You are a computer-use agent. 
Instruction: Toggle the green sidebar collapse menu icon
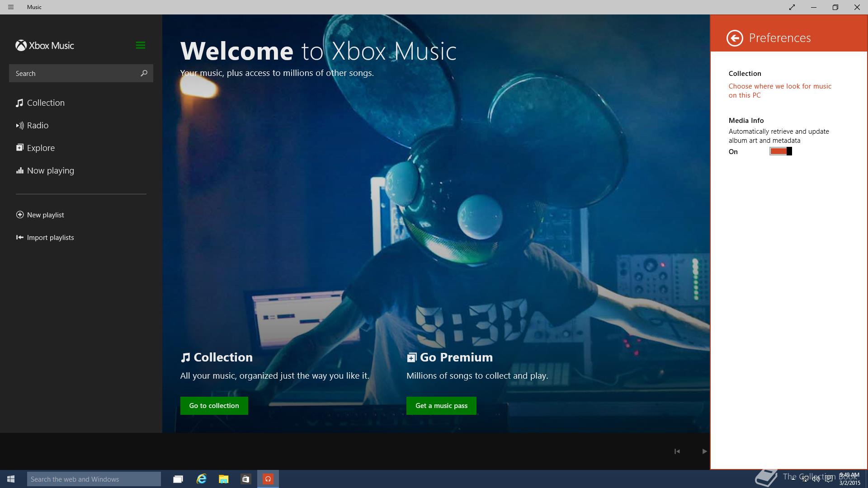coord(140,45)
